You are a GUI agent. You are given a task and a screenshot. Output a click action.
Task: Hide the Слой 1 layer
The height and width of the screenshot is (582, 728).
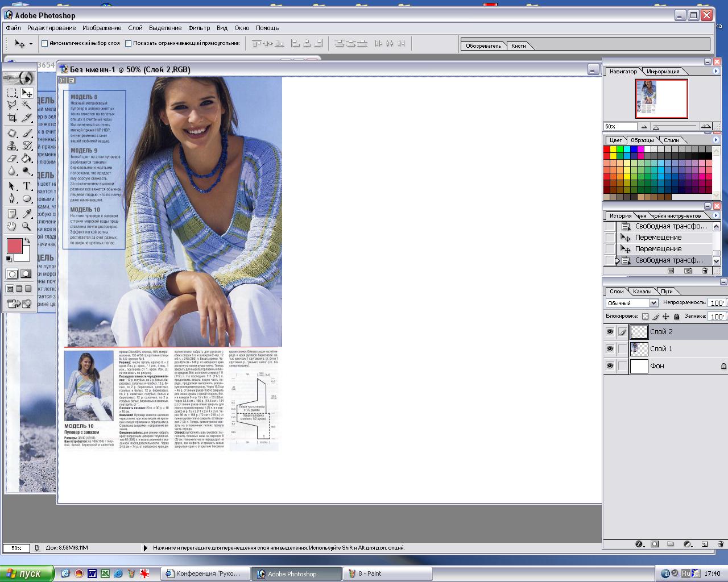[x=610, y=349]
